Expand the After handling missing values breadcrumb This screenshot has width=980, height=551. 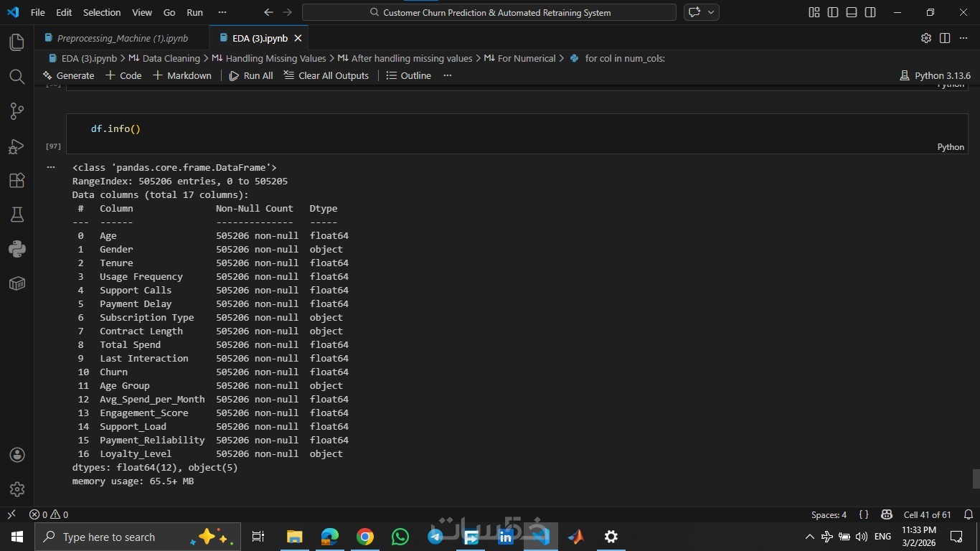tap(405, 58)
